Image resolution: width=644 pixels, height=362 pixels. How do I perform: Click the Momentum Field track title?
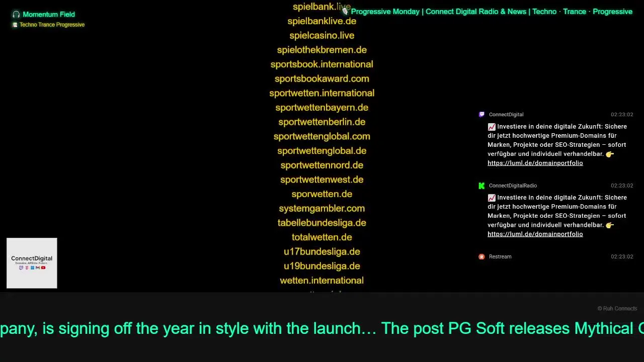click(49, 15)
